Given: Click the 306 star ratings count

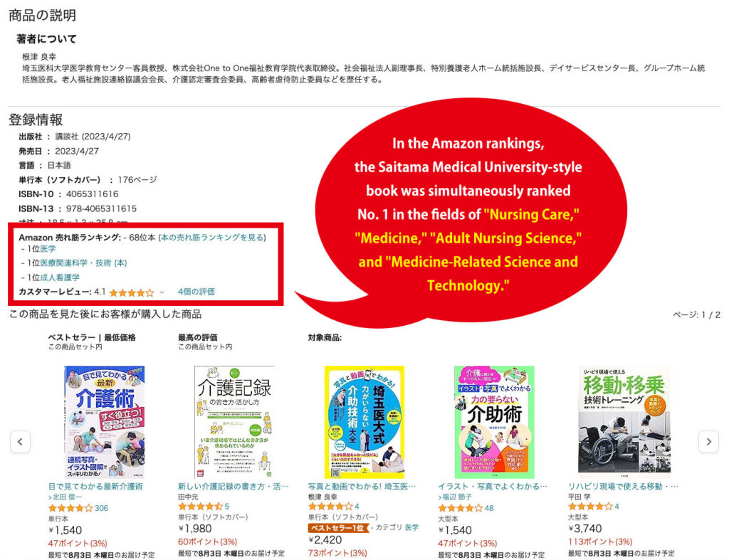Looking at the screenshot, I should point(101,508).
